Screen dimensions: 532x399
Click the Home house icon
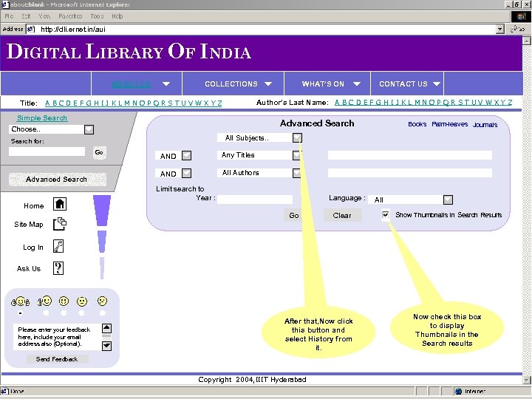click(x=60, y=204)
